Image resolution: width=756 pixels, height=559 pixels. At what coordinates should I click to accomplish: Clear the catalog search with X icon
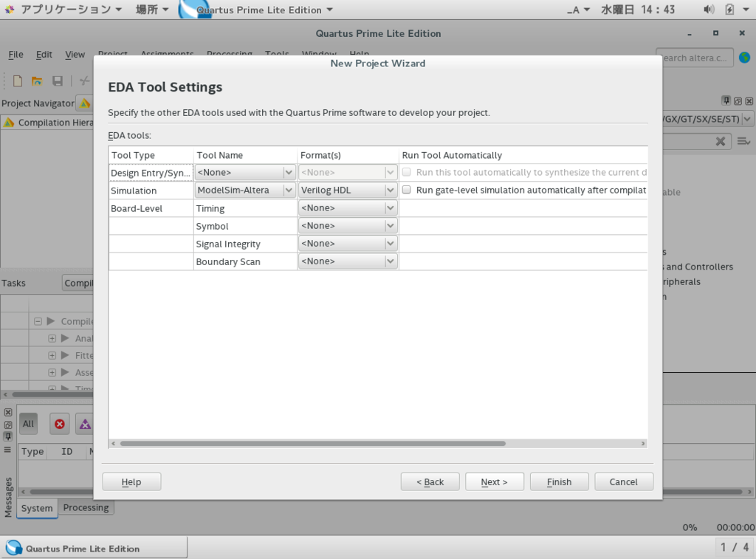[x=721, y=141]
